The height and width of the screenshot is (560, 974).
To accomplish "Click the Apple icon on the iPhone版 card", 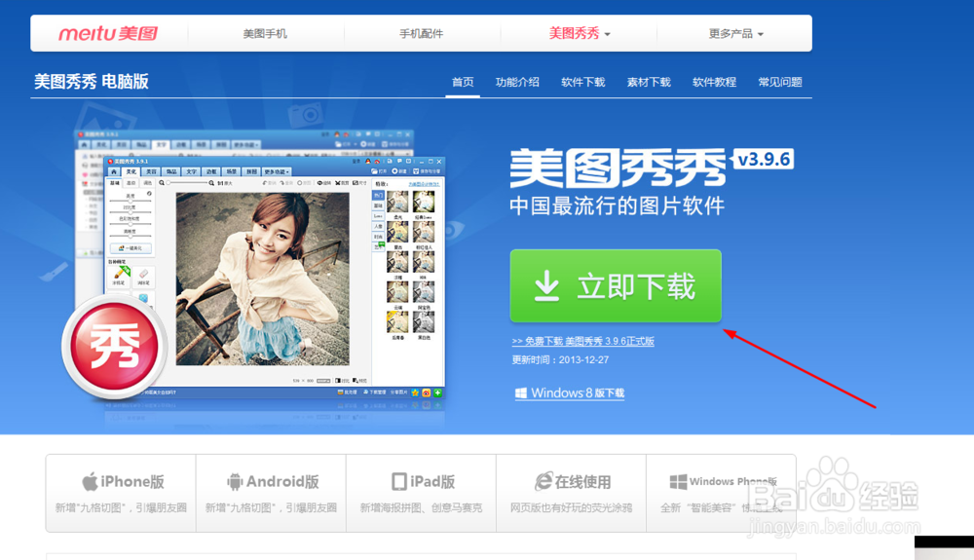I will [90, 481].
